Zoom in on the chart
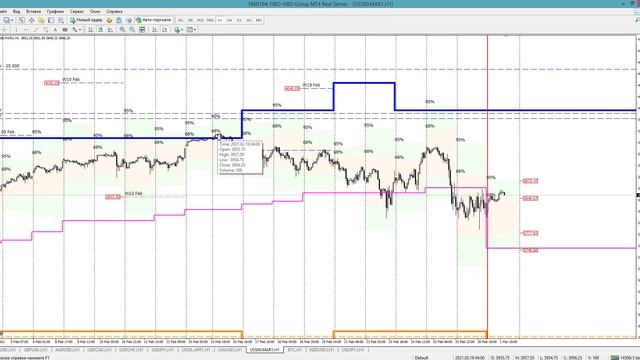Screen dimensions: 640x360 coord(122,30)
